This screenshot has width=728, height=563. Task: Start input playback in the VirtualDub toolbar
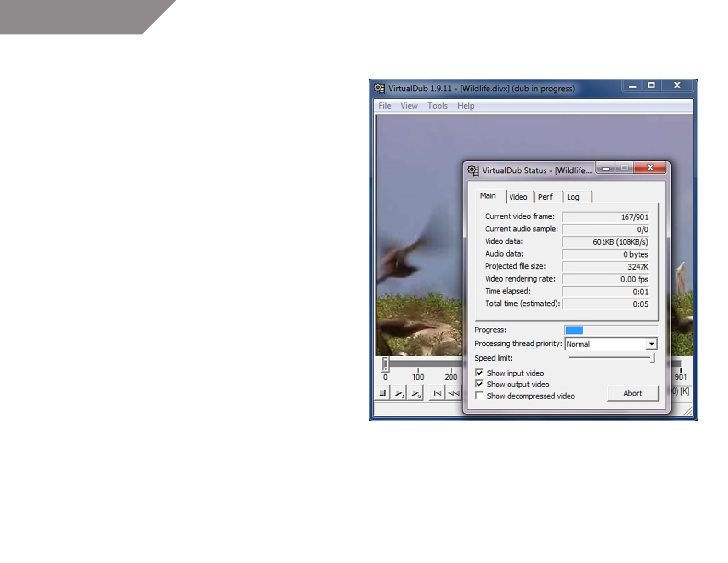tap(399, 393)
